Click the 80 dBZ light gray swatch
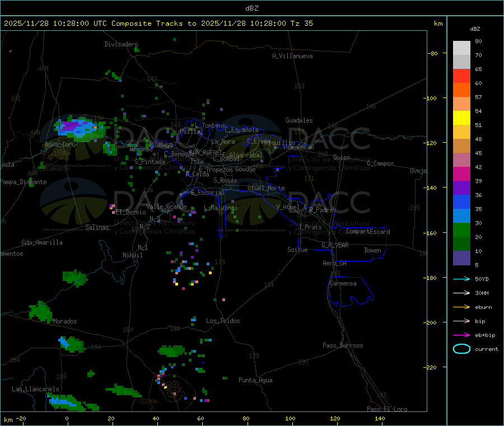This screenshot has height=426, width=504. pos(461,48)
